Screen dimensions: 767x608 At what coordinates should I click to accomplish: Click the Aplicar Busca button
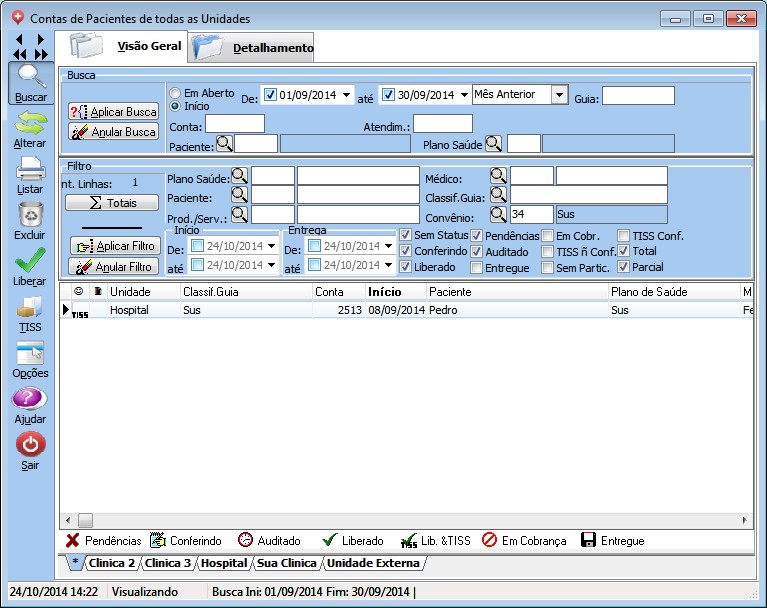pos(114,112)
